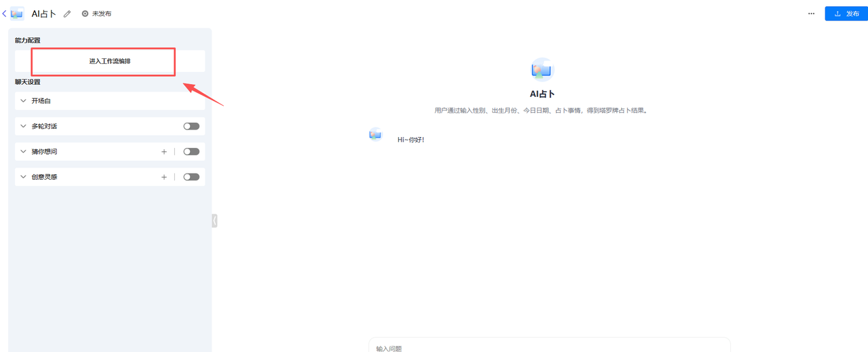Open 进入工作流编排 workflow editor

pos(110,61)
